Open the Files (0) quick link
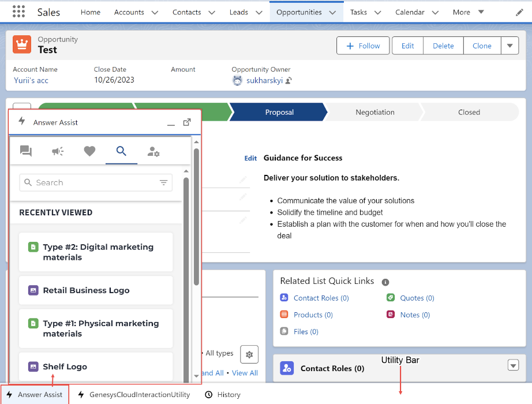 coord(306,331)
